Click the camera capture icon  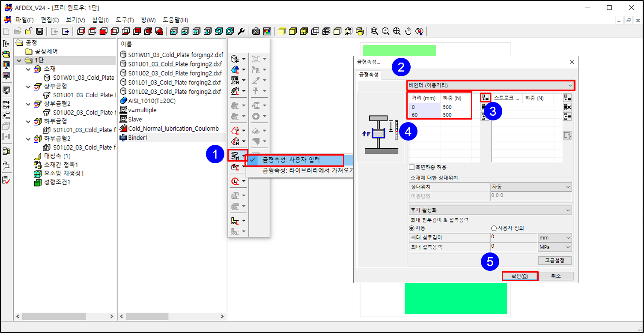(x=256, y=31)
